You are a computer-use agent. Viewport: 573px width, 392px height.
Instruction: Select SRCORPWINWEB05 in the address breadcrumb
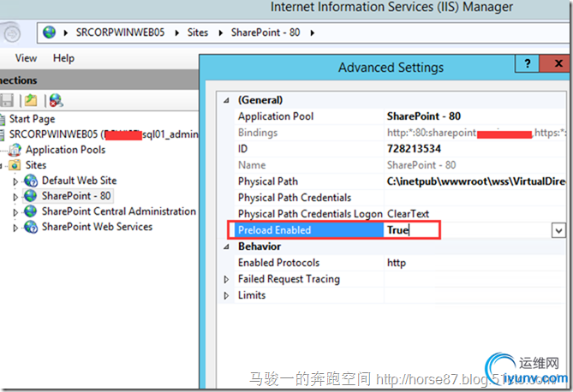pyautogui.click(x=120, y=33)
